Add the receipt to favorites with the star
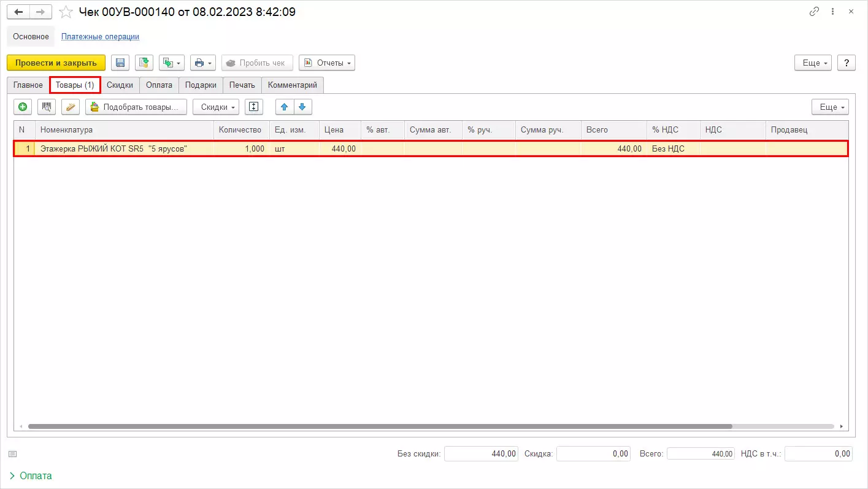The height and width of the screenshot is (489, 868). tap(66, 12)
